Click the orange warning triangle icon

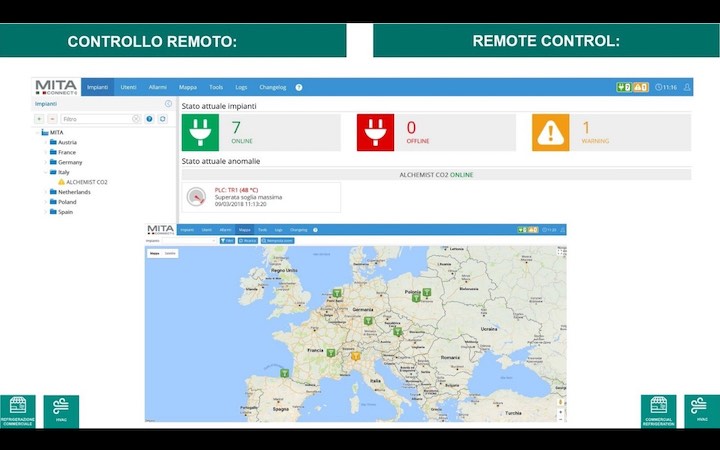(x=550, y=132)
